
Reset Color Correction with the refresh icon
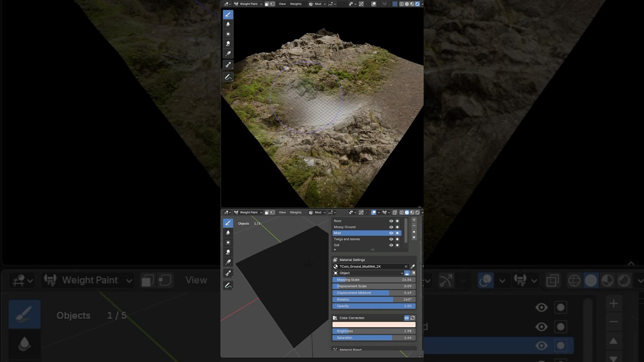pyautogui.click(x=413, y=318)
